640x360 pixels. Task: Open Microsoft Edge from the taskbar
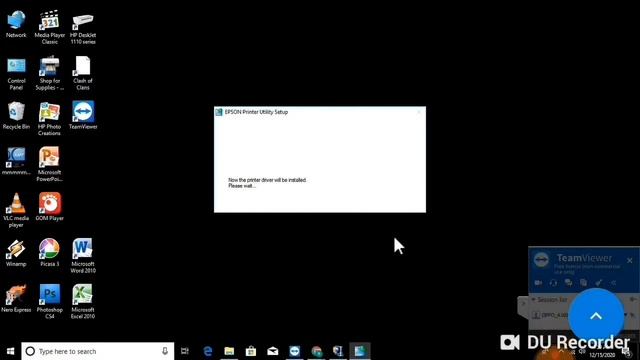pyautogui.click(x=208, y=351)
